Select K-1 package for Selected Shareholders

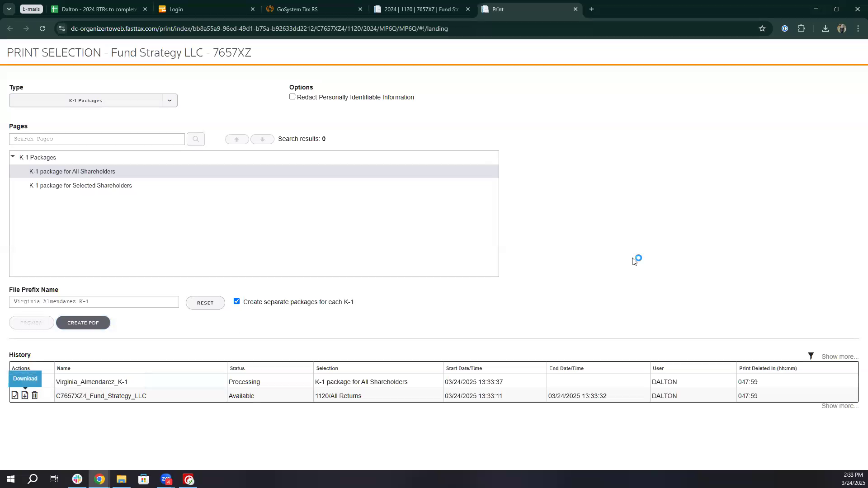click(80, 186)
